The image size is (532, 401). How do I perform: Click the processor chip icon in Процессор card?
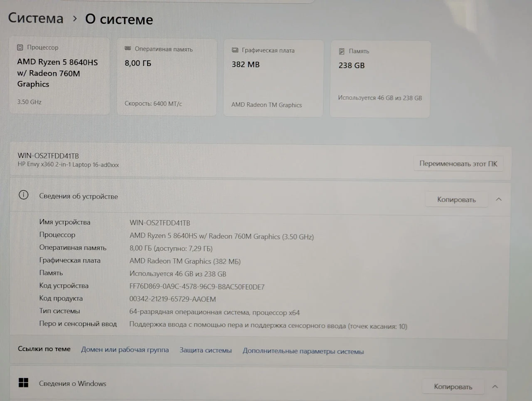20,47
